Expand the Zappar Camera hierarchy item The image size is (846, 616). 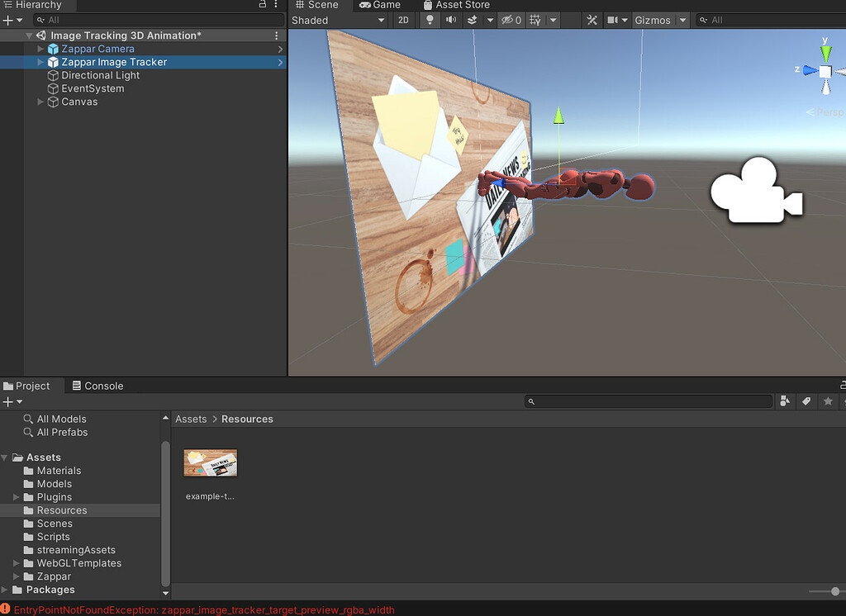pyautogui.click(x=40, y=48)
